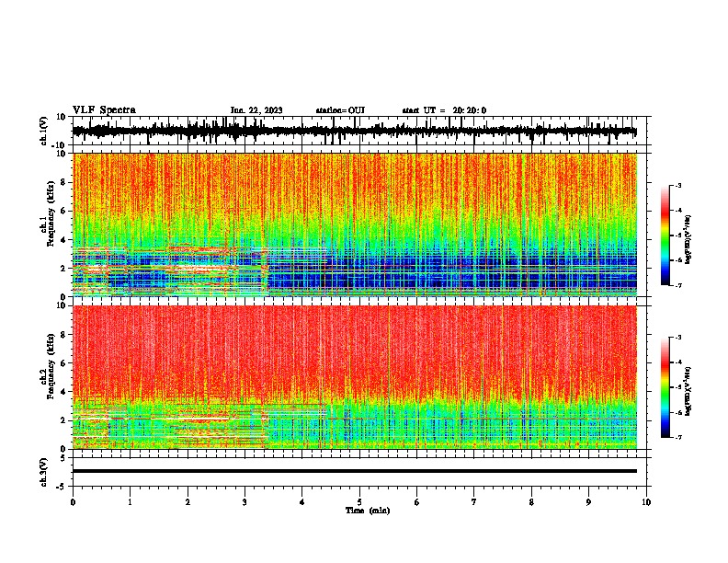Click time-axis tick label '6'
The width and height of the screenshot is (728, 563).
417,502
